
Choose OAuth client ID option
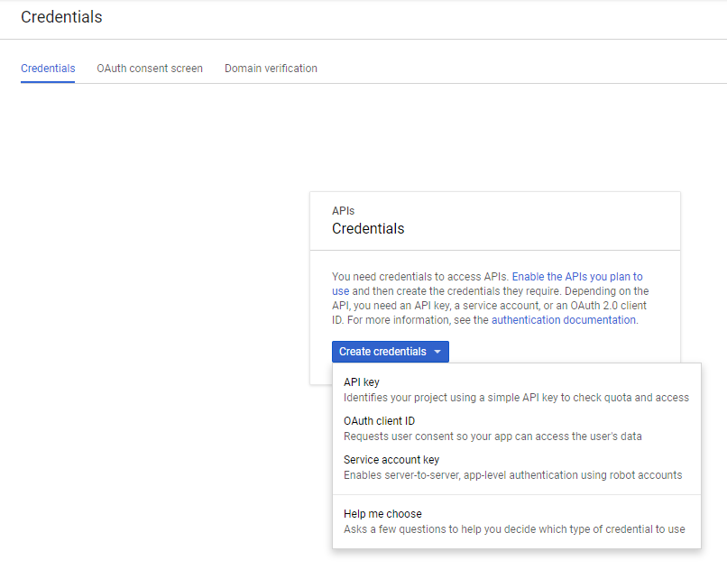tap(379, 421)
